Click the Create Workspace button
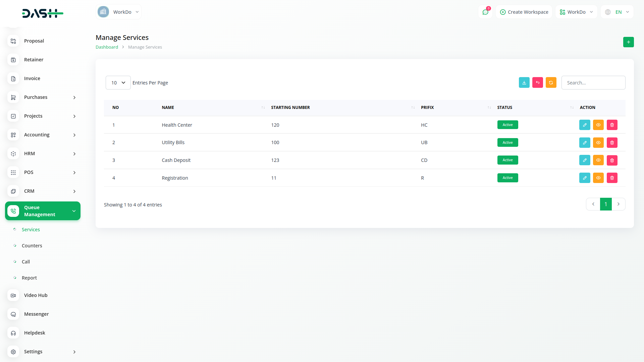 pyautogui.click(x=524, y=12)
